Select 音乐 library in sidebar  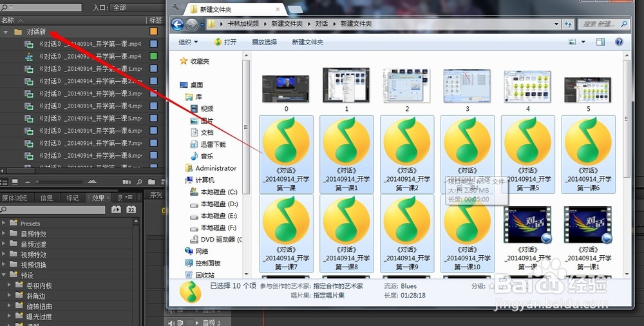pyautogui.click(x=202, y=156)
